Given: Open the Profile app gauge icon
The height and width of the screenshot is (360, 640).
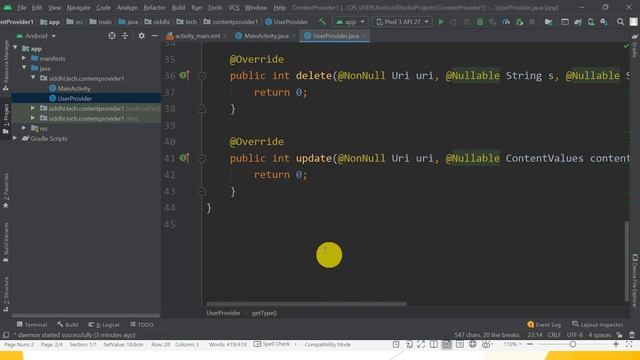Looking at the screenshot, I should (506, 22).
